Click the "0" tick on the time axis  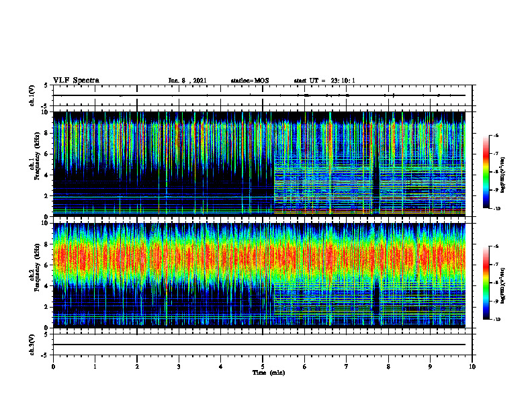pyautogui.click(x=53, y=367)
